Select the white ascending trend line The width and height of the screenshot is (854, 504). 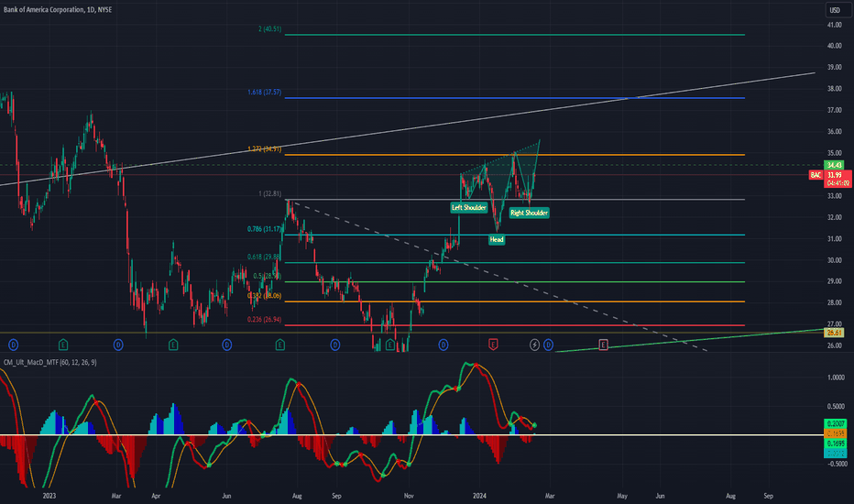(x=408, y=129)
